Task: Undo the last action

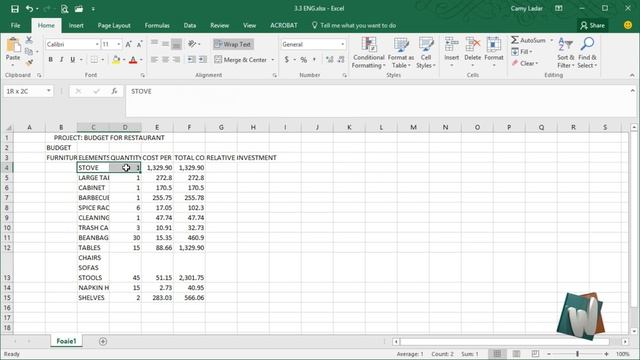Action: coord(29,9)
